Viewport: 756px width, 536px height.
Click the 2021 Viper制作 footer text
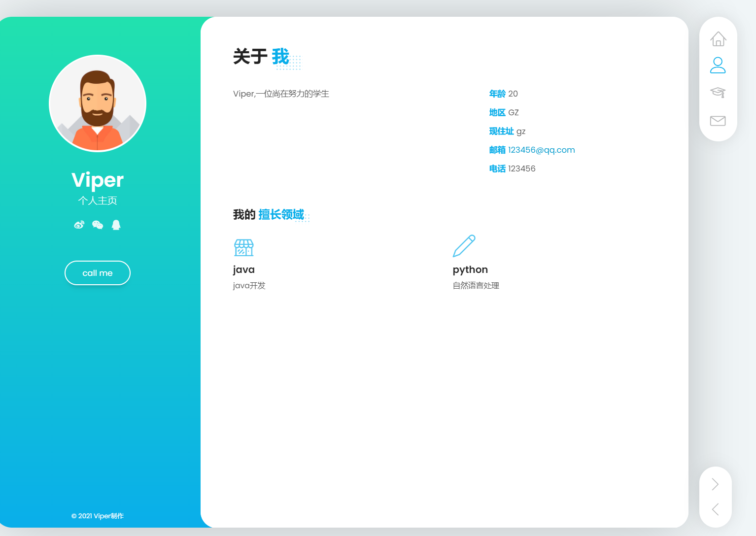pyautogui.click(x=98, y=516)
